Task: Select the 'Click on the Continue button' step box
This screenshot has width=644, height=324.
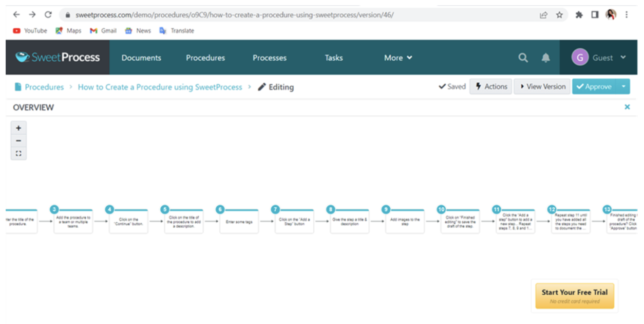Action: pos(128,222)
